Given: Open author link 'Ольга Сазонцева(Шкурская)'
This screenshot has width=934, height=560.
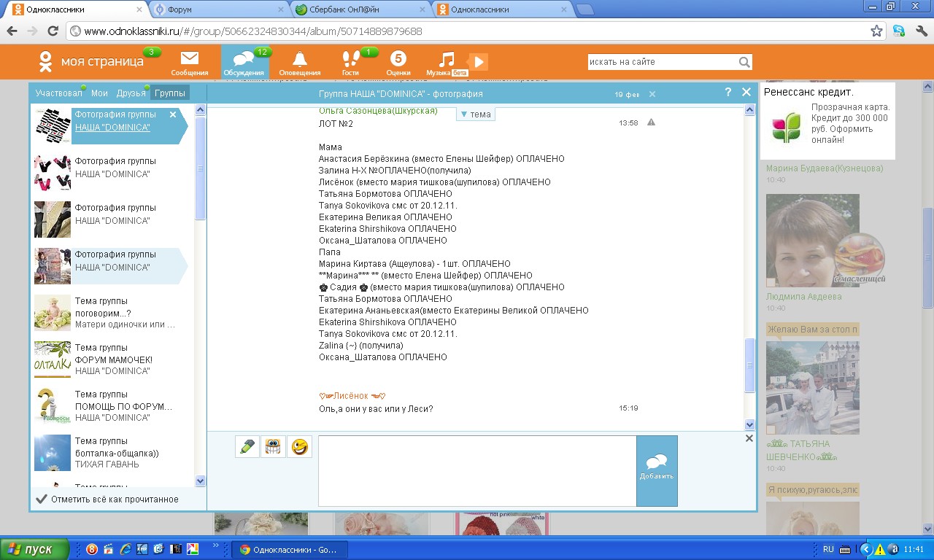Looking at the screenshot, I should 378,111.
